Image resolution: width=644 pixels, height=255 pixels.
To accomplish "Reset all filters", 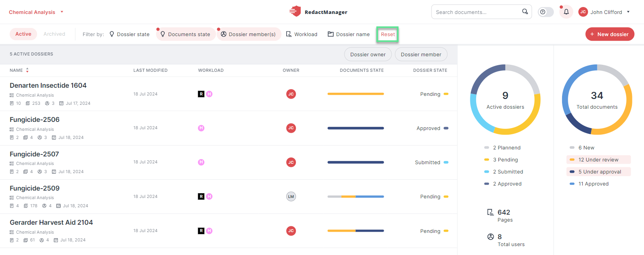I will pyautogui.click(x=388, y=34).
